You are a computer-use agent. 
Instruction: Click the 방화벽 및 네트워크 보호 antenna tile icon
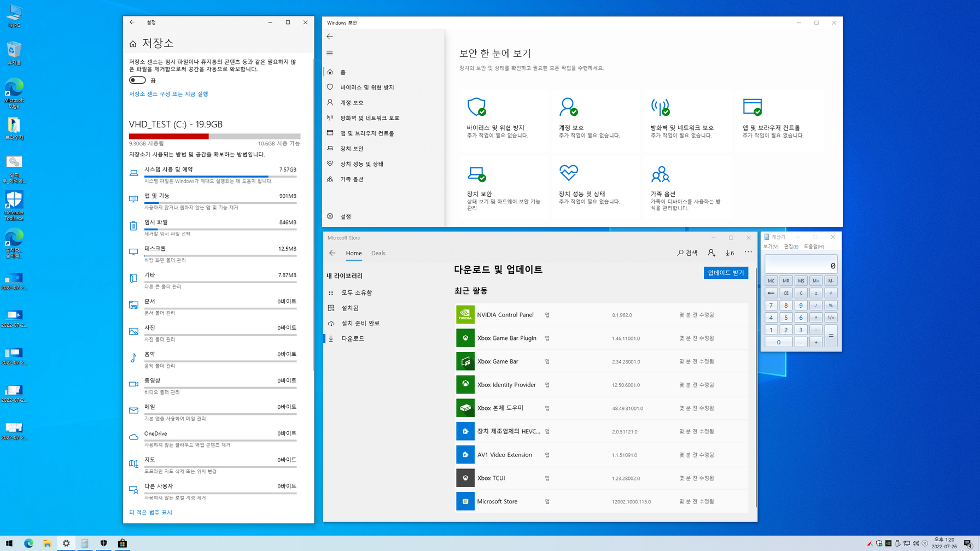660,107
